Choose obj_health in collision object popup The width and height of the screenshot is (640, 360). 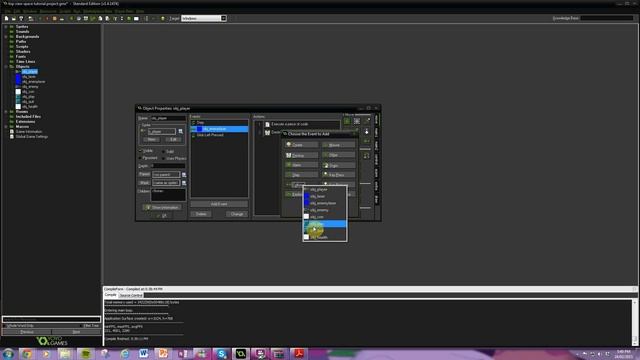(x=324, y=237)
